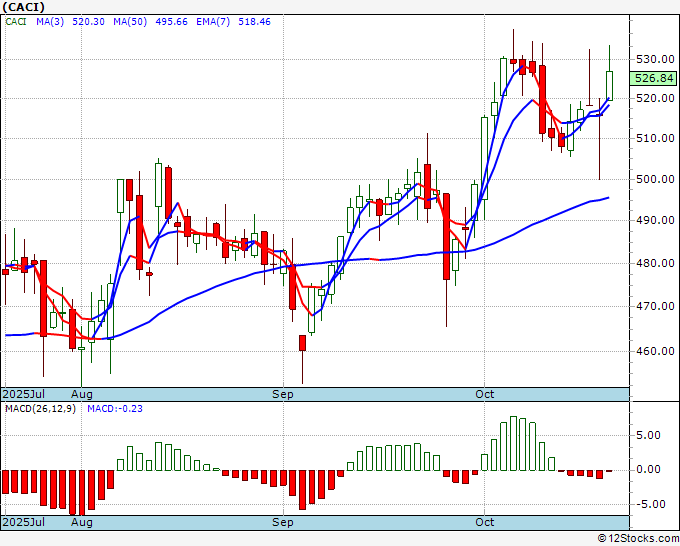This screenshot has height=546, width=680.
Task: Click the 480.00 price axis label
Action: [x=655, y=263]
